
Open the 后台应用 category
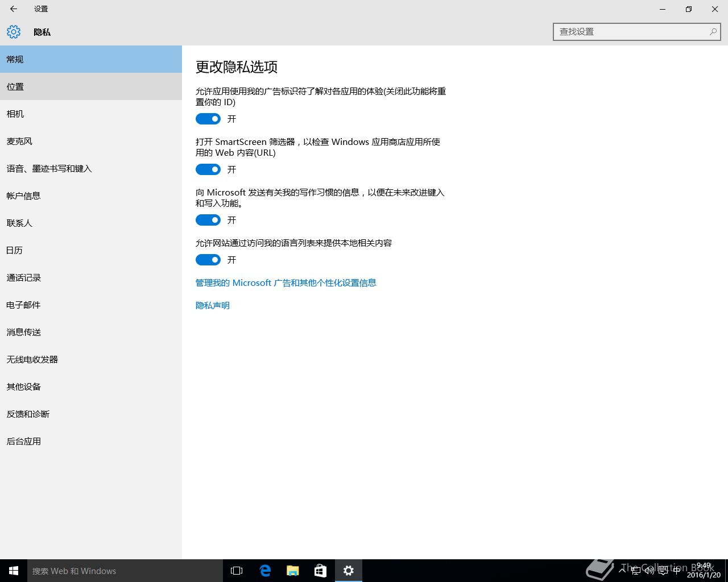(x=91, y=441)
